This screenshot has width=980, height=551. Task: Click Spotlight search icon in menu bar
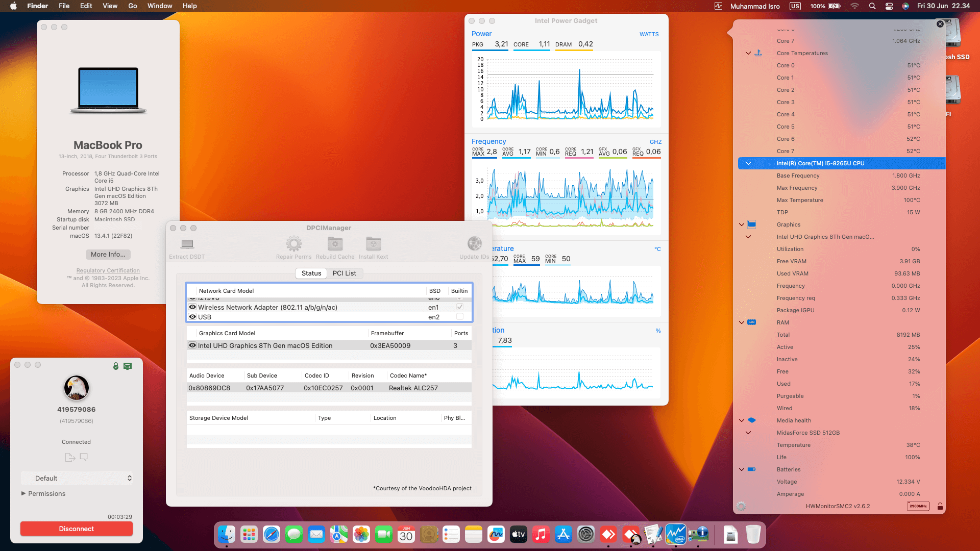872,6
